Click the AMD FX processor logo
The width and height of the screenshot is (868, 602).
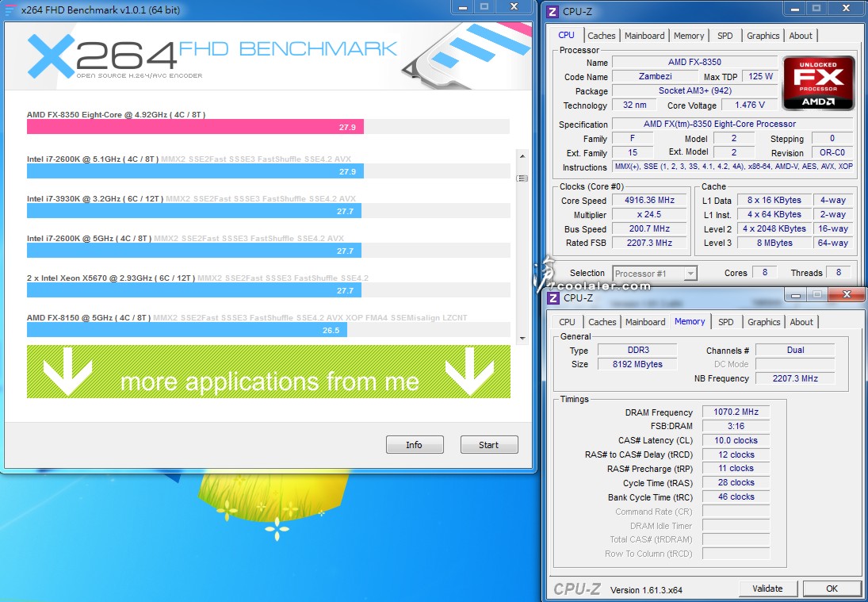818,82
